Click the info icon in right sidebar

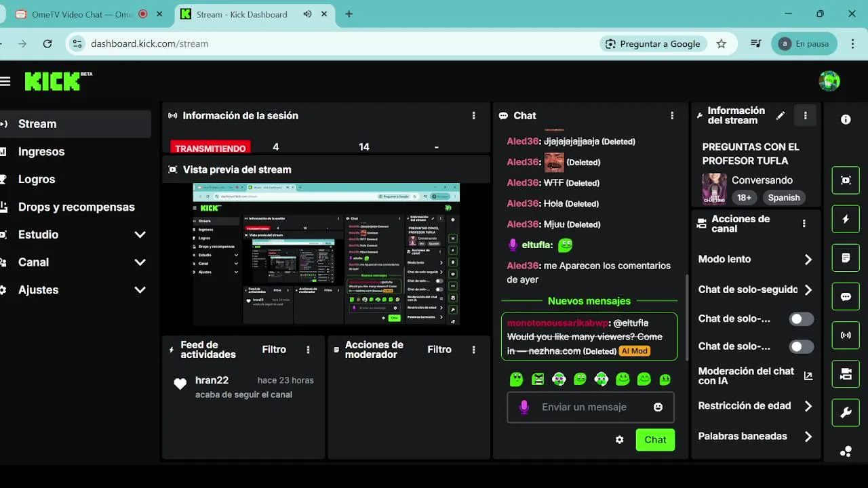846,119
